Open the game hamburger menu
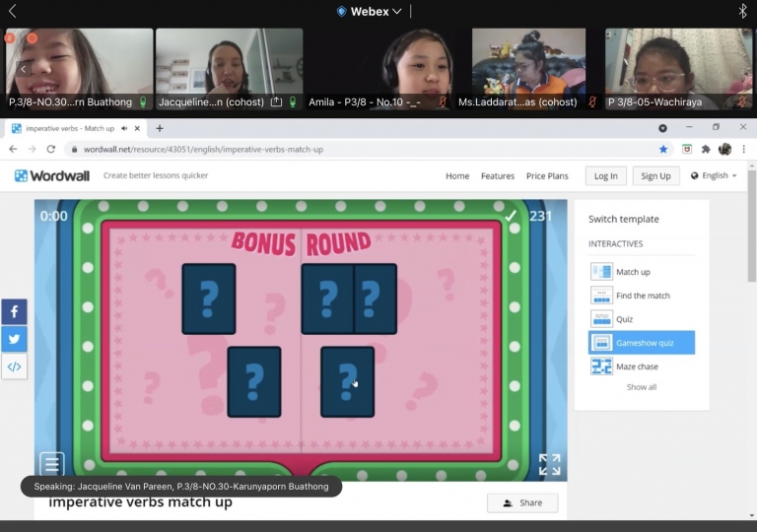This screenshot has width=757, height=532. click(51, 464)
